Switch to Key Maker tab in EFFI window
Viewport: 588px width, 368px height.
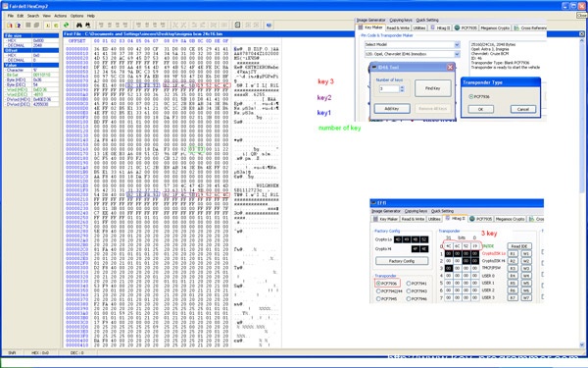pos(385,219)
